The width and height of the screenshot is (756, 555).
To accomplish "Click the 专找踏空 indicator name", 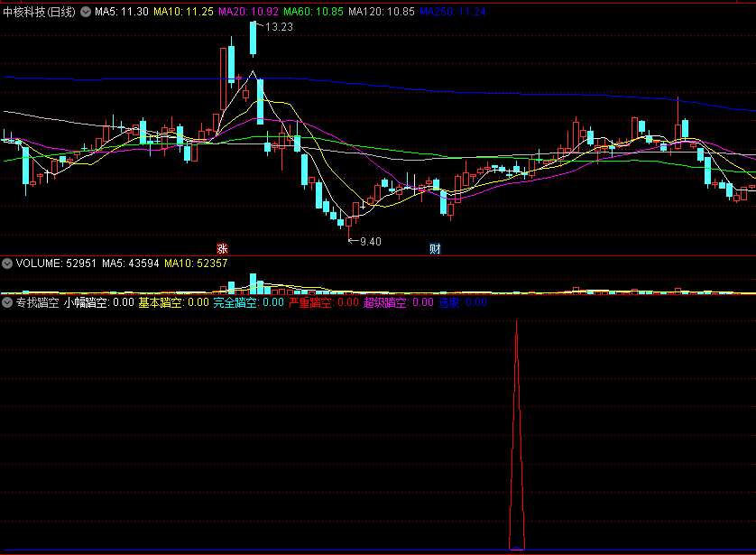I will point(37,302).
